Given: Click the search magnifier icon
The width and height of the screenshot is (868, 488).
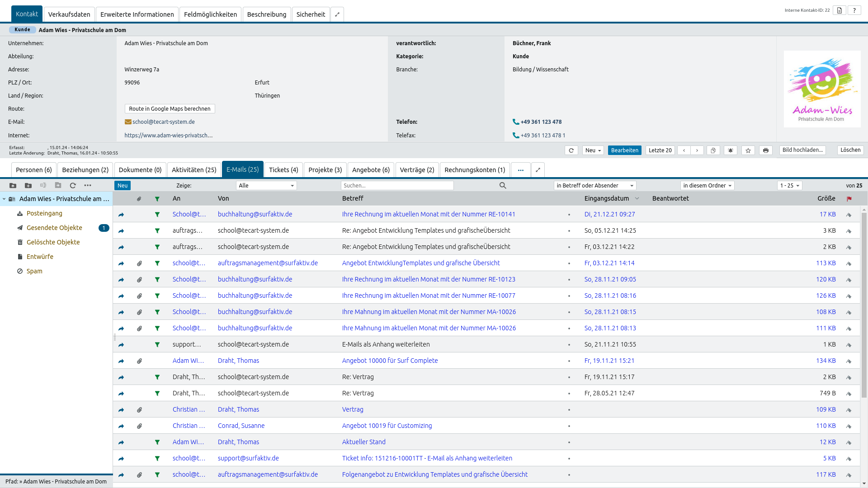Looking at the screenshot, I should tap(503, 185).
